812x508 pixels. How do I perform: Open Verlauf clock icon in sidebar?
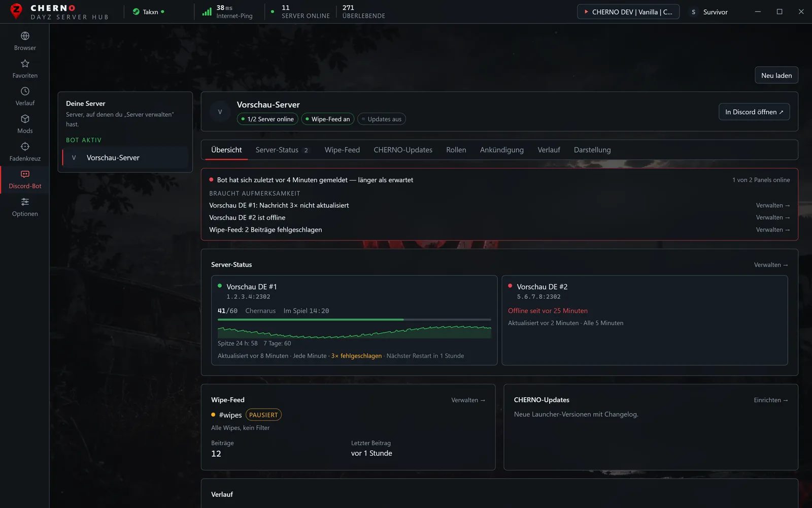click(25, 91)
